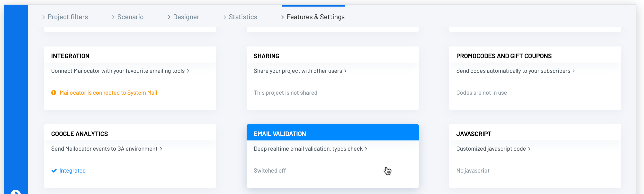Viewport: 644px width, 194px height.
Task: Click arrow after Customized javascript code
Action: click(529, 149)
